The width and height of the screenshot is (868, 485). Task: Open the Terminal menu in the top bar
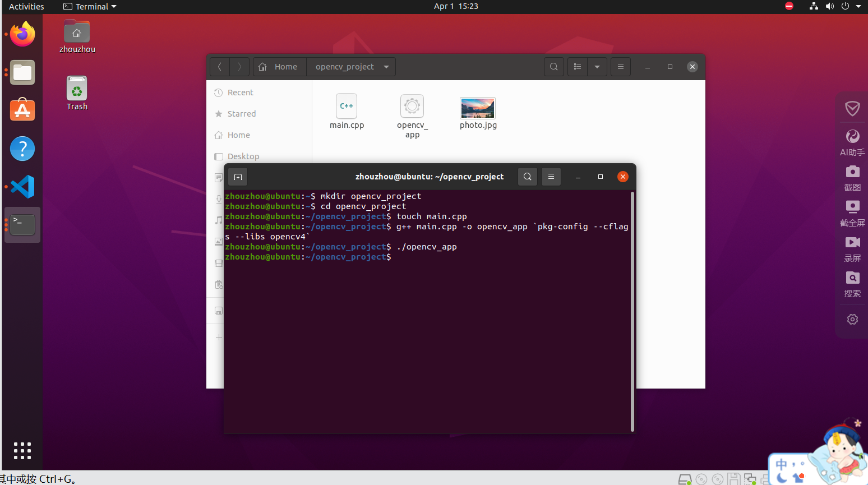click(89, 7)
